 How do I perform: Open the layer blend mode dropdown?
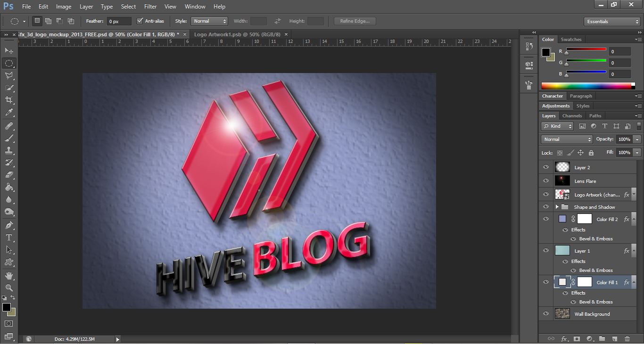click(567, 139)
